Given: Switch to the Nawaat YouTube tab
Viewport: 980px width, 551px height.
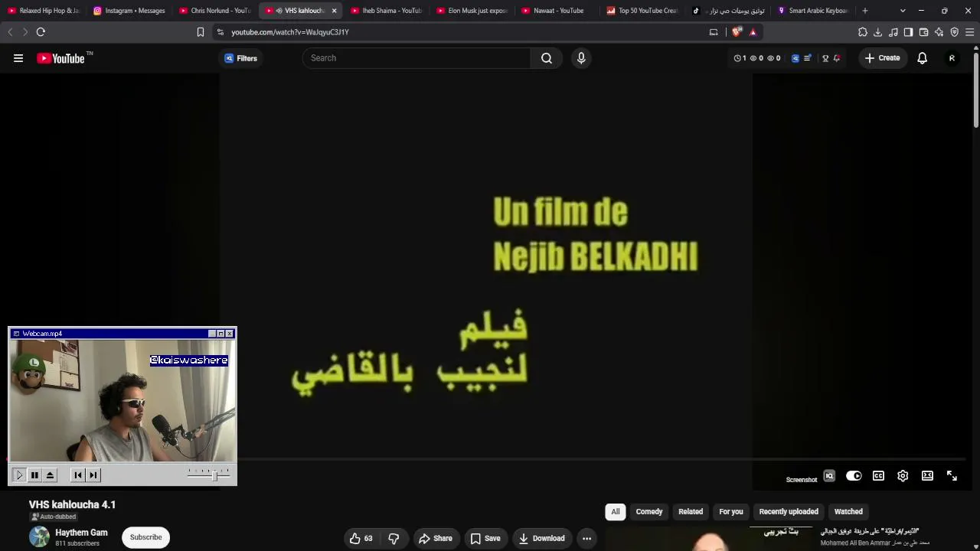Looking at the screenshot, I should pyautogui.click(x=558, y=11).
